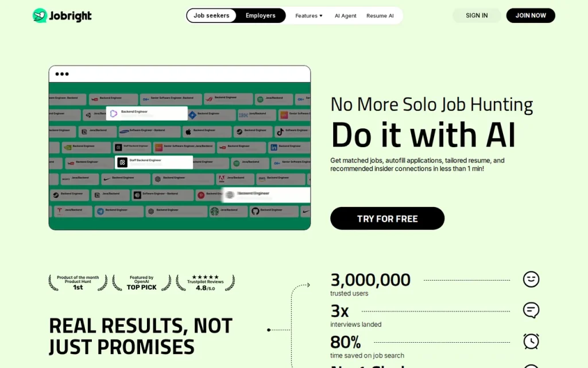Click the highlighted Staff Backend Engineer card
The width and height of the screenshot is (588, 368).
click(x=154, y=162)
